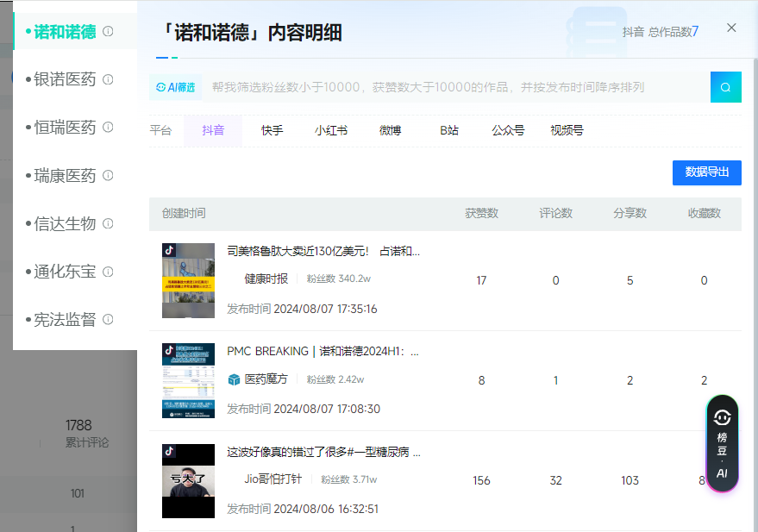This screenshot has height=532, width=758.
Task: Click the 获赞数 column header
Action: (481, 213)
